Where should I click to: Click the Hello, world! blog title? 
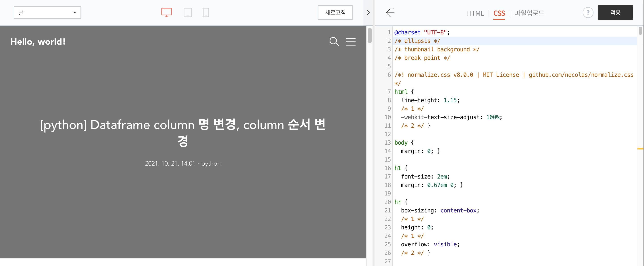click(x=38, y=42)
